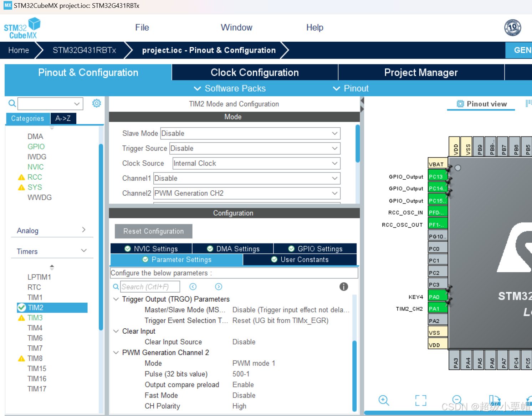This screenshot has width=532, height=416.
Task: Open the File menu
Action: 142,27
